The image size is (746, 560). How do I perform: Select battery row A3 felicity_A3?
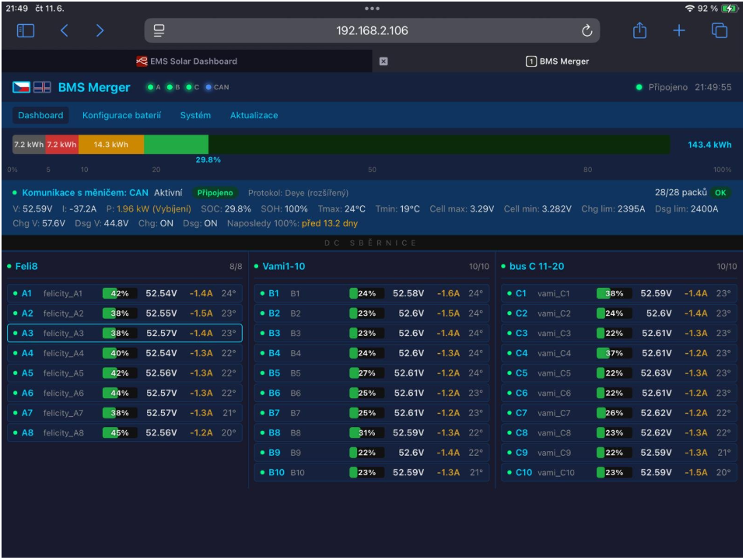124,333
